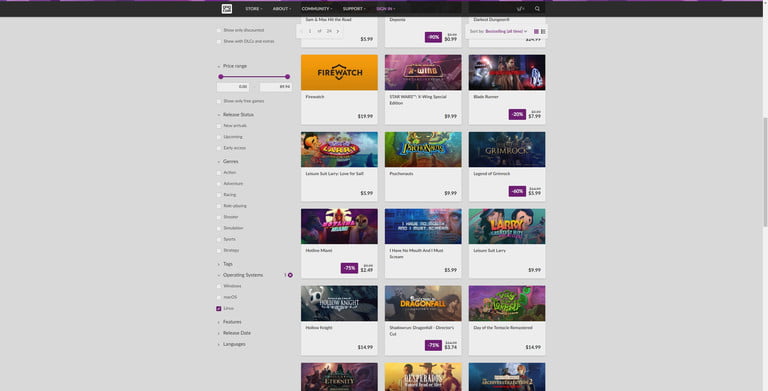Viewport: 768px width, 391px height.
Task: Click the $19.99 Firewatch price
Action: point(365,117)
